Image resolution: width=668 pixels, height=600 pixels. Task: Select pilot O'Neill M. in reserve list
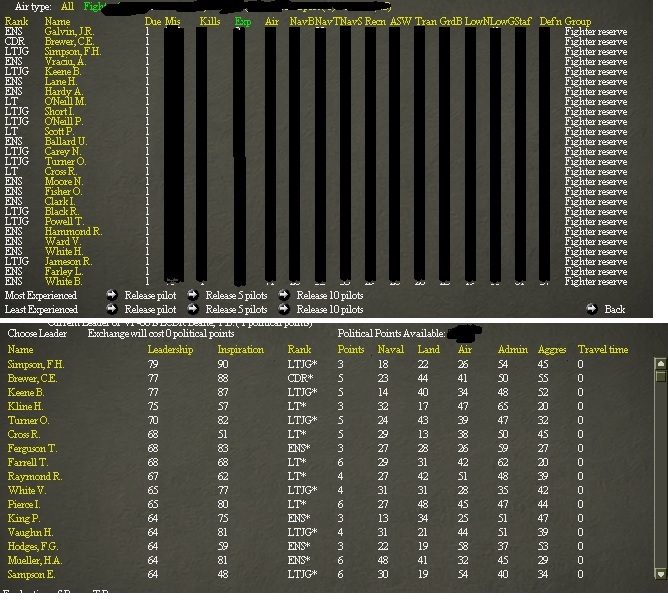[66, 101]
